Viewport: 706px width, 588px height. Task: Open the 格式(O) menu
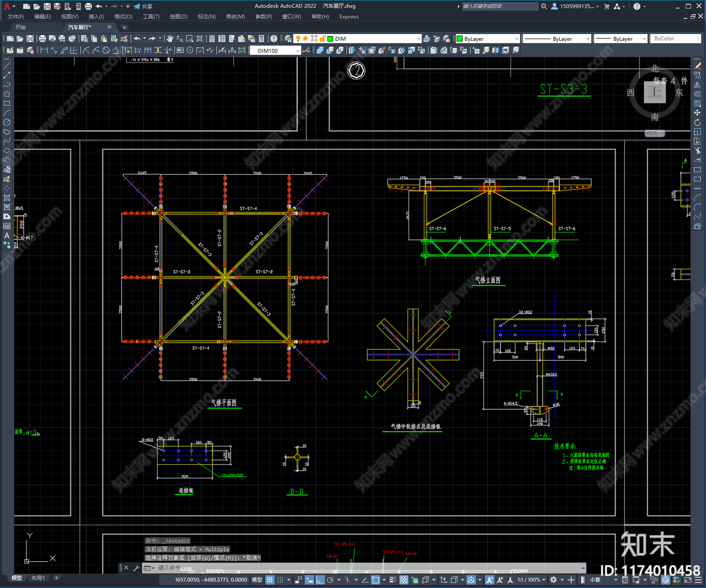point(123,17)
